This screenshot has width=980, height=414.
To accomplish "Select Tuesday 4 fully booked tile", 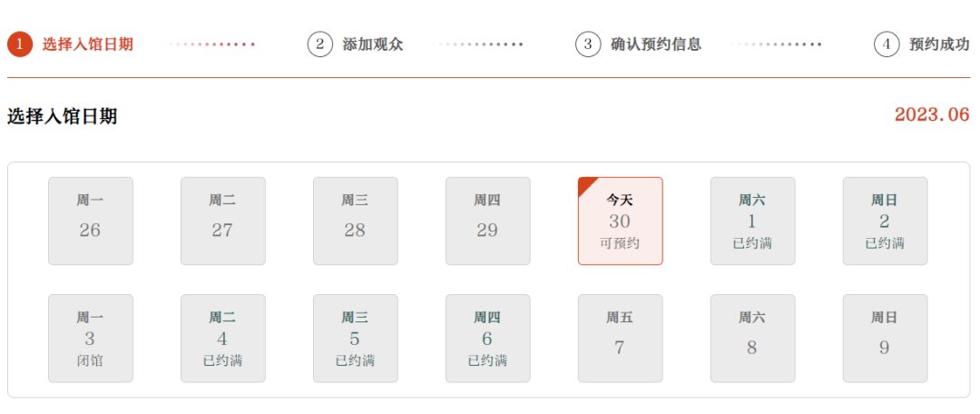I will [x=223, y=339].
